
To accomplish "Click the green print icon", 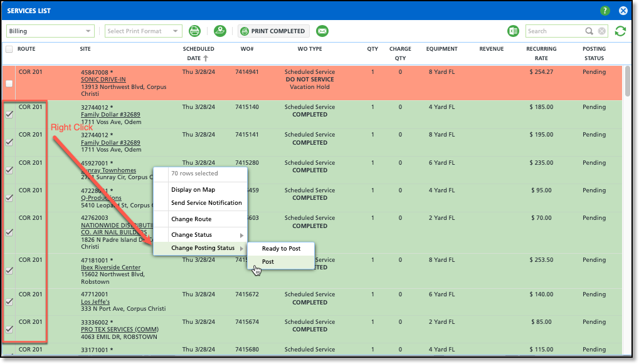I will (194, 31).
